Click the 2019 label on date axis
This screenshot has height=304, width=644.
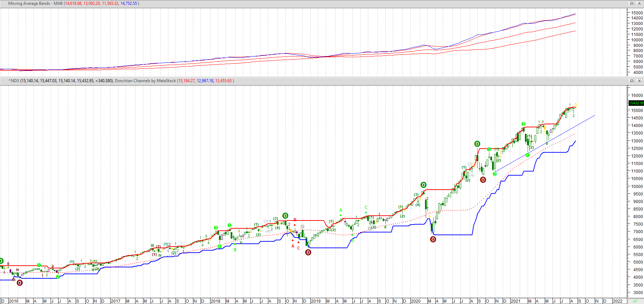[x=315, y=301]
